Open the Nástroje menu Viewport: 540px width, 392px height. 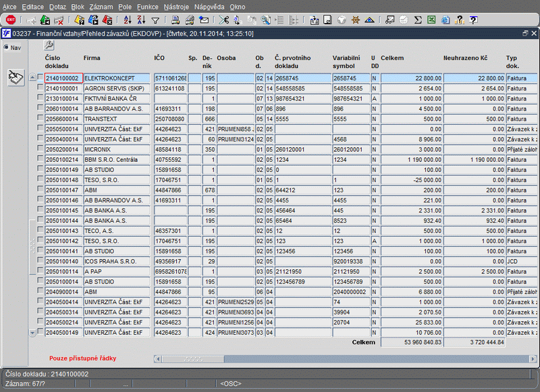click(176, 6)
